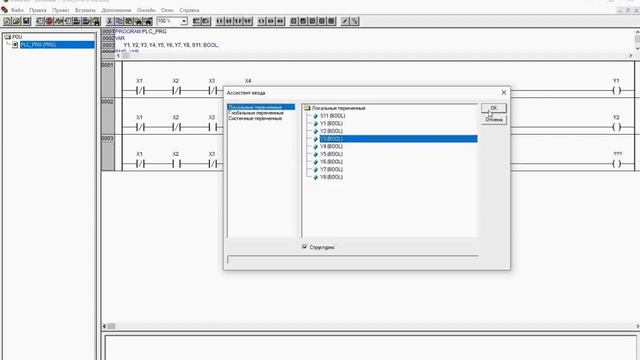Screen dimensions: 640x360
Task: Click the Step over toolbar icon
Action: click(x=59, y=21)
